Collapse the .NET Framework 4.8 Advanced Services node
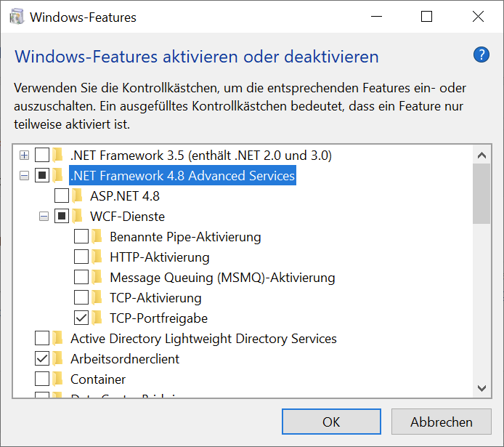 pos(24,175)
